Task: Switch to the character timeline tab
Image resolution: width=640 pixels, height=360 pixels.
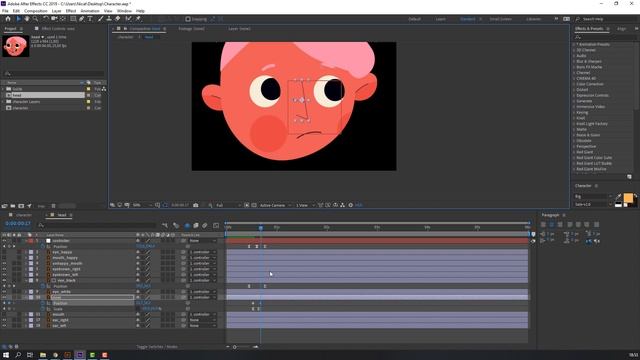Action: (24, 215)
